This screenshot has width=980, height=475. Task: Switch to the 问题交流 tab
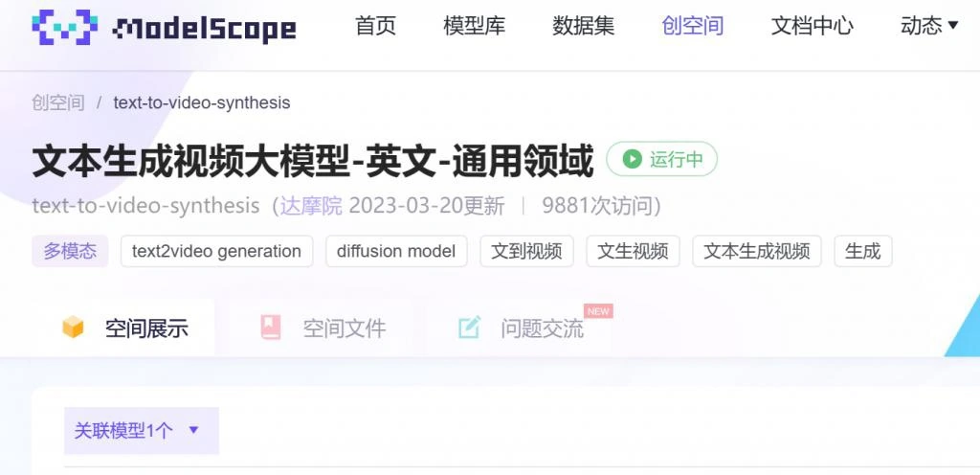click(x=521, y=328)
